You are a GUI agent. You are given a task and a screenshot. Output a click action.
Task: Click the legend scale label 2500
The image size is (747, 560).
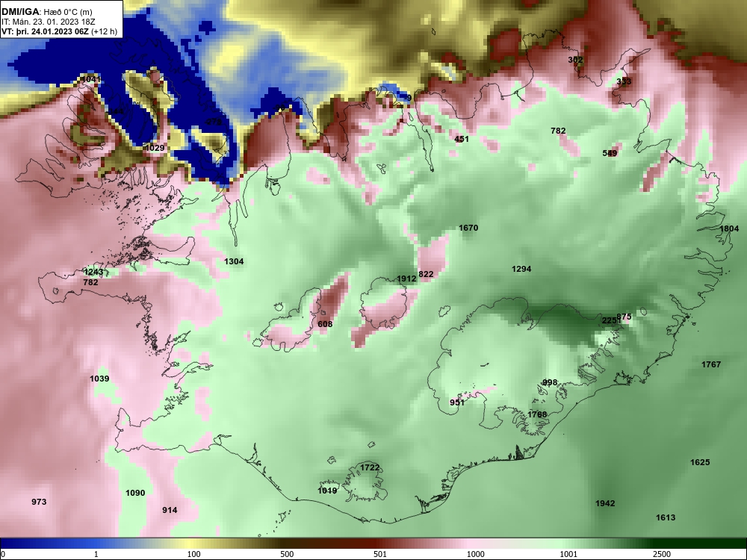coord(662,554)
